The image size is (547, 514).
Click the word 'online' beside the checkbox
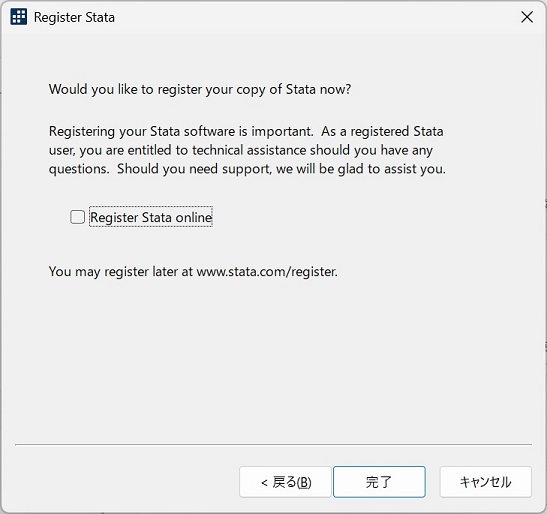(x=194, y=217)
